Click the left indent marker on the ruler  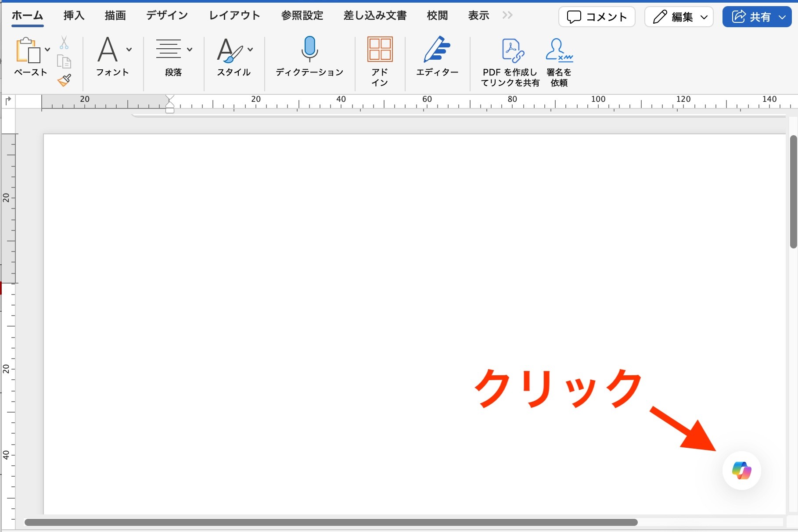click(x=170, y=110)
